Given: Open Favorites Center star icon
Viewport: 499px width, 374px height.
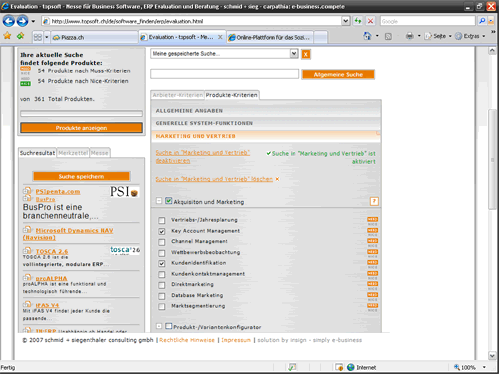Looking at the screenshot, I should (7, 36).
